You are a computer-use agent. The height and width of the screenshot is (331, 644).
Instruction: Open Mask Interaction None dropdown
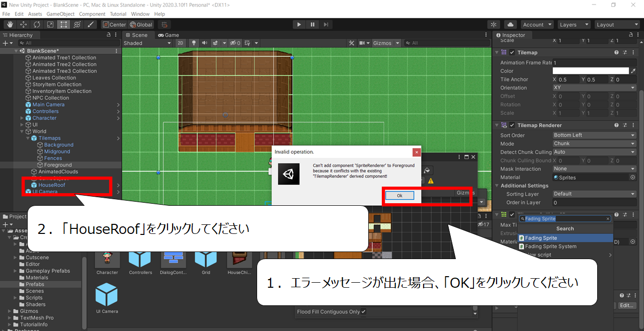tap(594, 169)
